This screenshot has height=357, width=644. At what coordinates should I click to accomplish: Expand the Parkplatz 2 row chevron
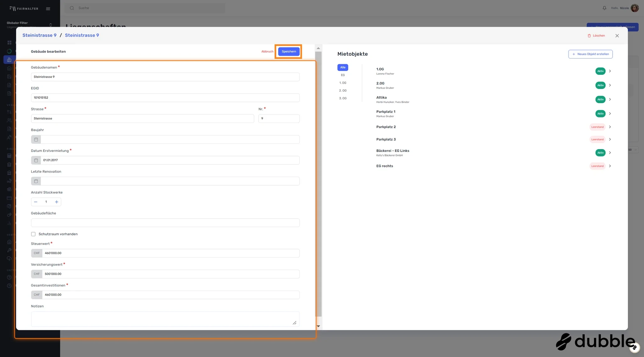coord(610,127)
